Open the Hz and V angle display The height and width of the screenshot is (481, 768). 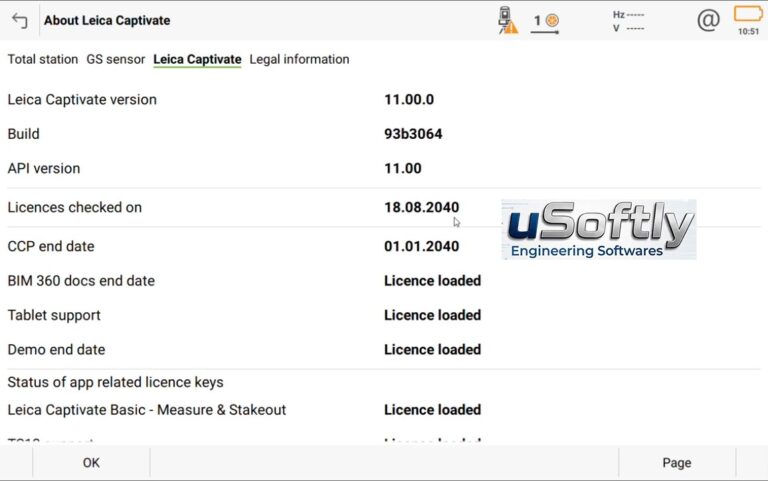pyautogui.click(x=628, y=22)
